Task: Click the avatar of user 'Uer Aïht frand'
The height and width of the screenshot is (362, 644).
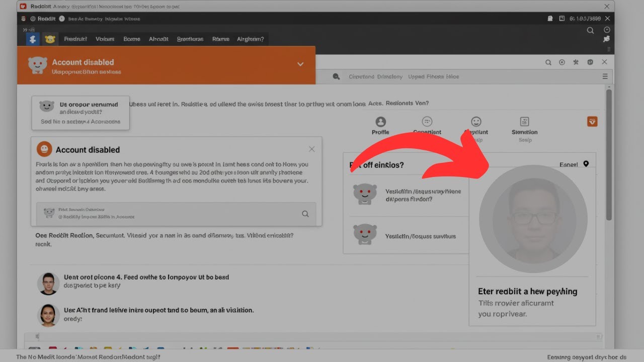Action: (48, 315)
